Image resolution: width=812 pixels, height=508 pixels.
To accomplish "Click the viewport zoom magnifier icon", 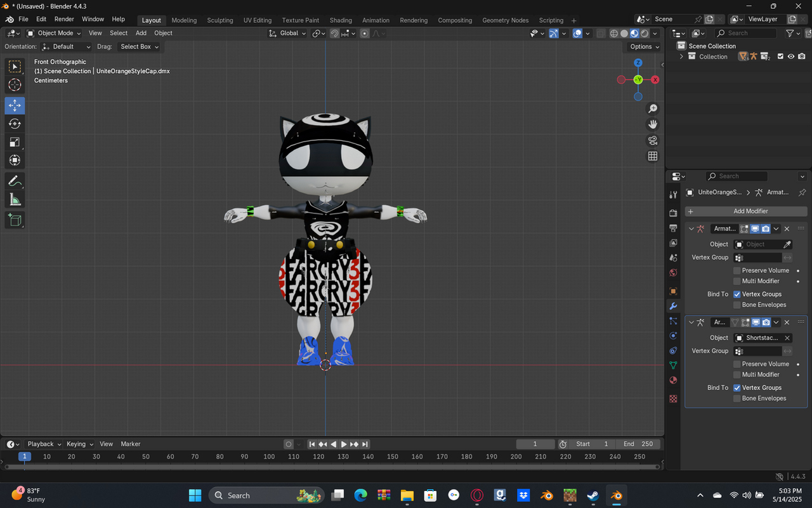I will 653,109.
